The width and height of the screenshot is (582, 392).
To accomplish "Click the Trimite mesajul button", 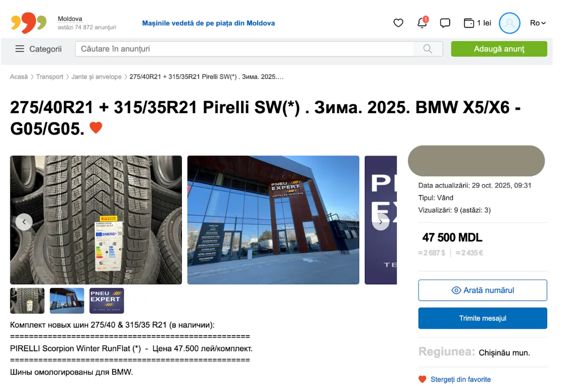I will click(483, 318).
